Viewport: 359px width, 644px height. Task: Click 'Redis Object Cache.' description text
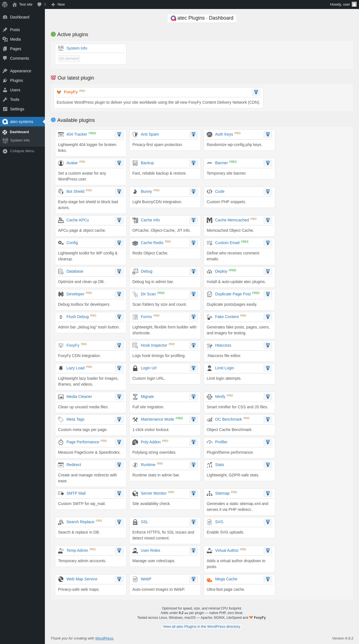pos(150,253)
